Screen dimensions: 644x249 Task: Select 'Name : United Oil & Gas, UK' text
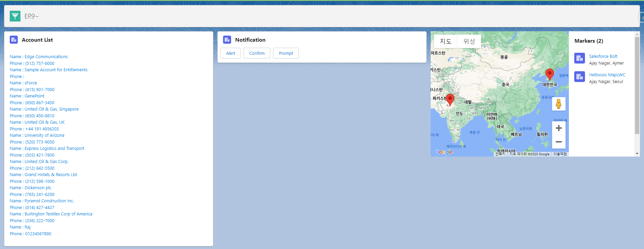37,122
